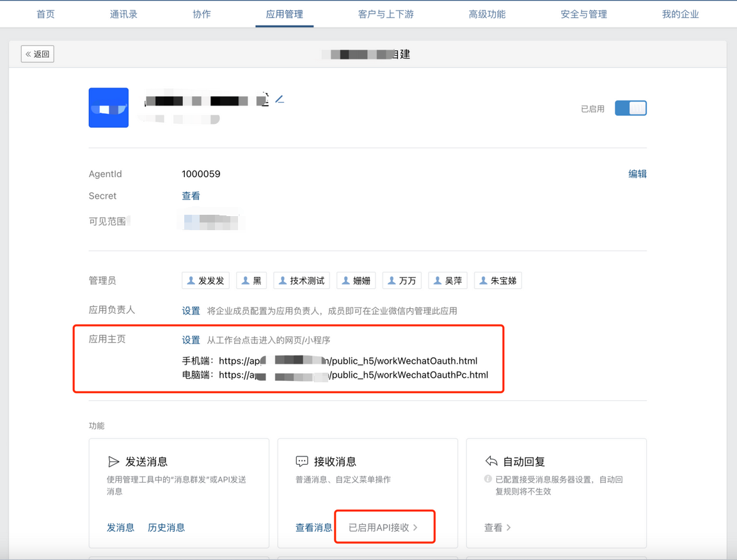Click the receive message chat bubble icon
The image size is (737, 560).
coord(302,462)
